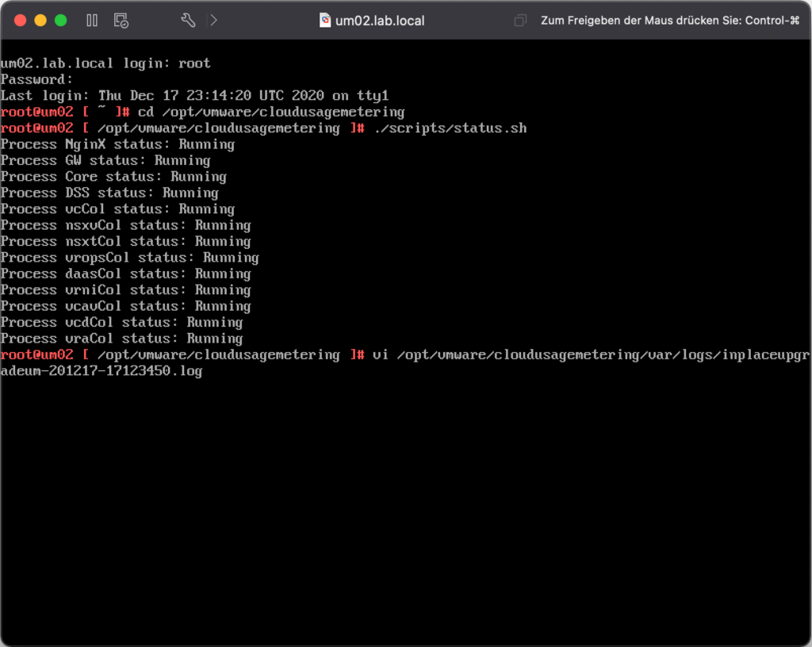The image size is (812, 647).
Task: Pause the virtual machine with the pause icon
Action: point(92,20)
